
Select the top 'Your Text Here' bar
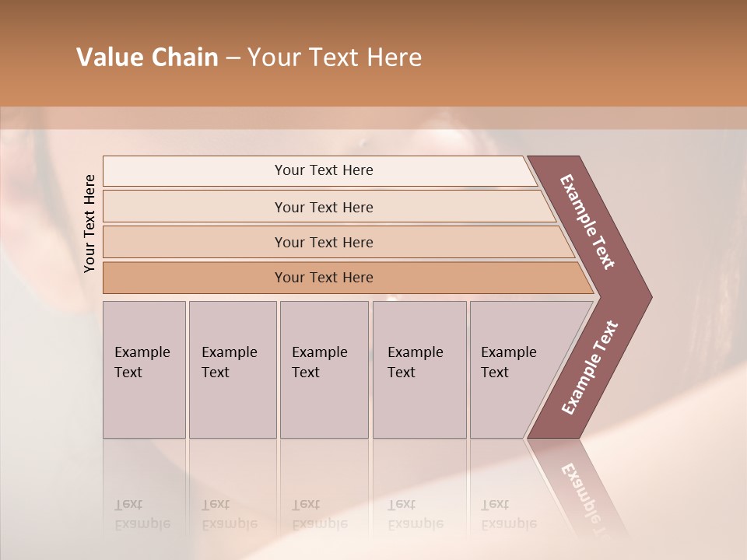320,170
